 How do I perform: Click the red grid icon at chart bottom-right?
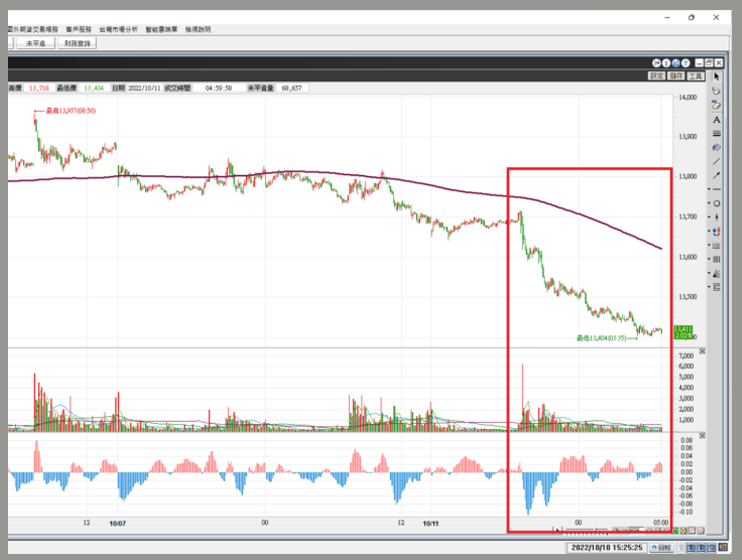(701, 530)
